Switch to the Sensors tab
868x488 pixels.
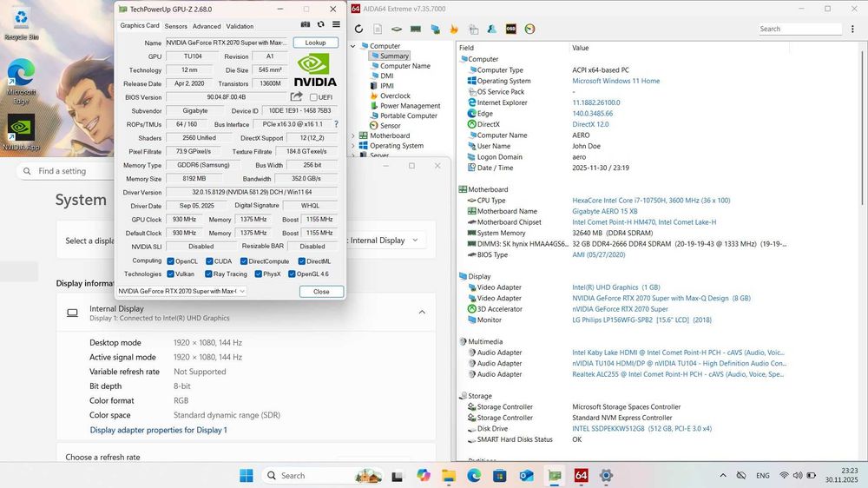click(176, 26)
